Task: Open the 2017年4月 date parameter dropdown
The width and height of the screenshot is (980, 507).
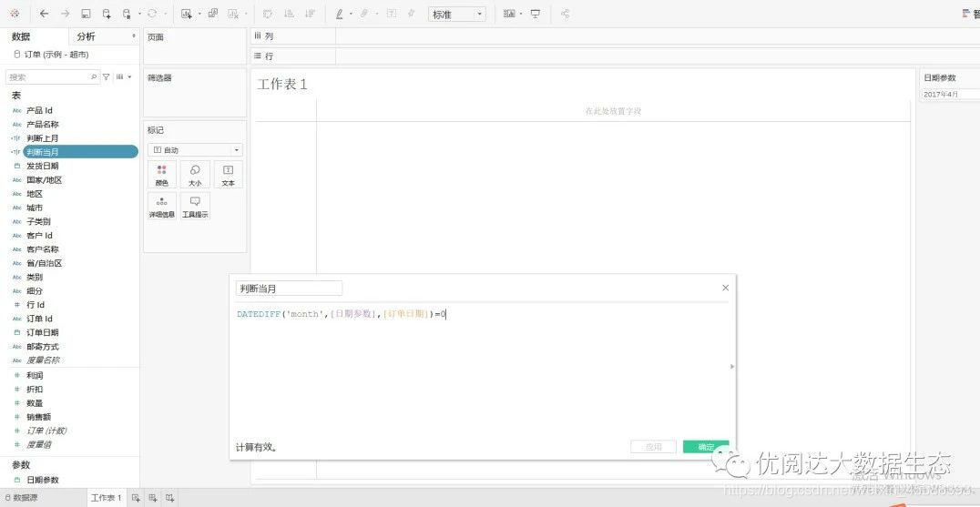Action: point(951,95)
